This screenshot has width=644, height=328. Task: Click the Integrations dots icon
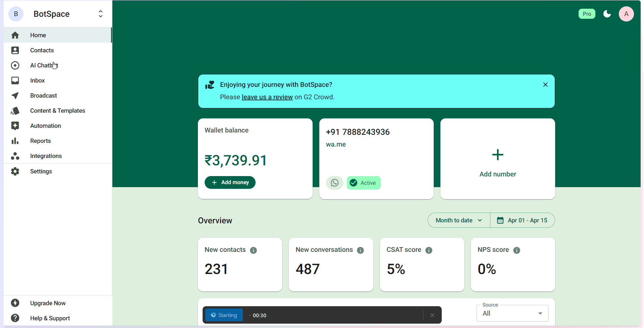(15, 156)
